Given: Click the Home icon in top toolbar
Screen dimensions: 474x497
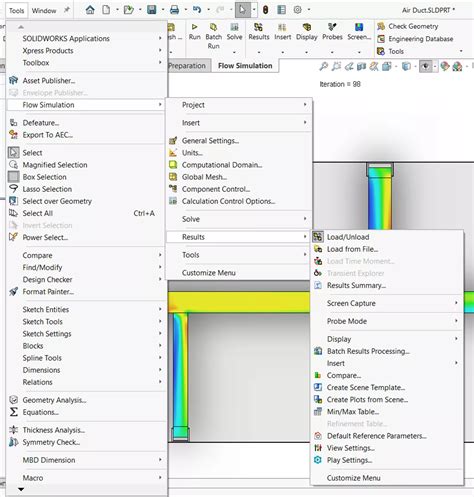Looking at the screenshot, I should click(90, 10).
